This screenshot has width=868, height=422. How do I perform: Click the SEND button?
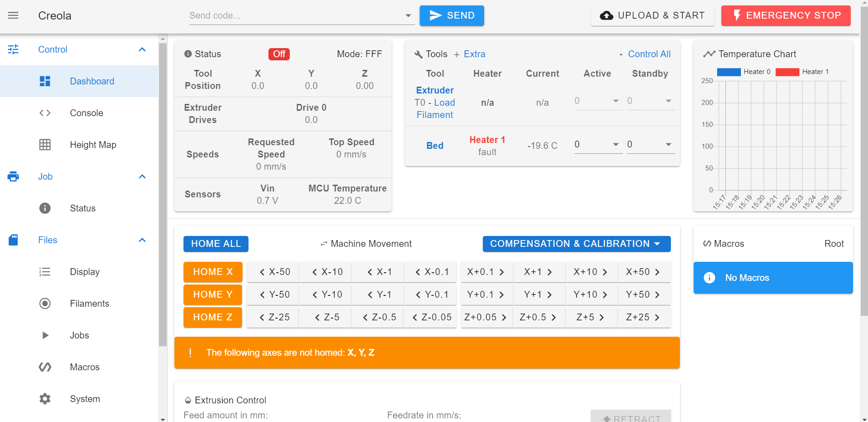click(x=451, y=15)
